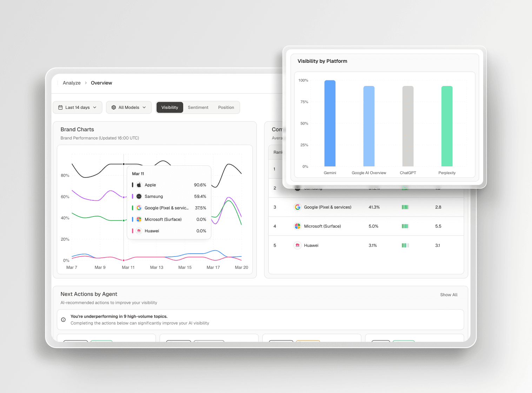Open the Analyze breadcrumb page
Image resolution: width=532 pixels, height=393 pixels.
point(72,83)
